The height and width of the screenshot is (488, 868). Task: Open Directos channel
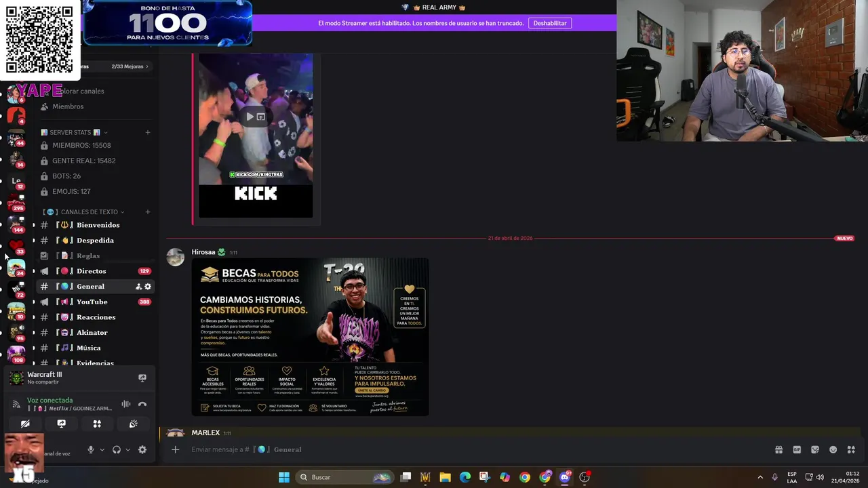[x=96, y=271]
